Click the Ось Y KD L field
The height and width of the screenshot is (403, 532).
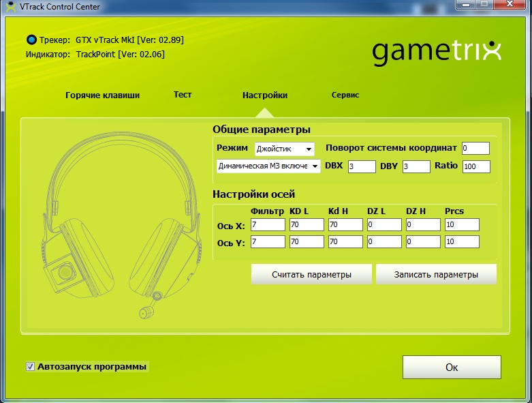(x=307, y=242)
